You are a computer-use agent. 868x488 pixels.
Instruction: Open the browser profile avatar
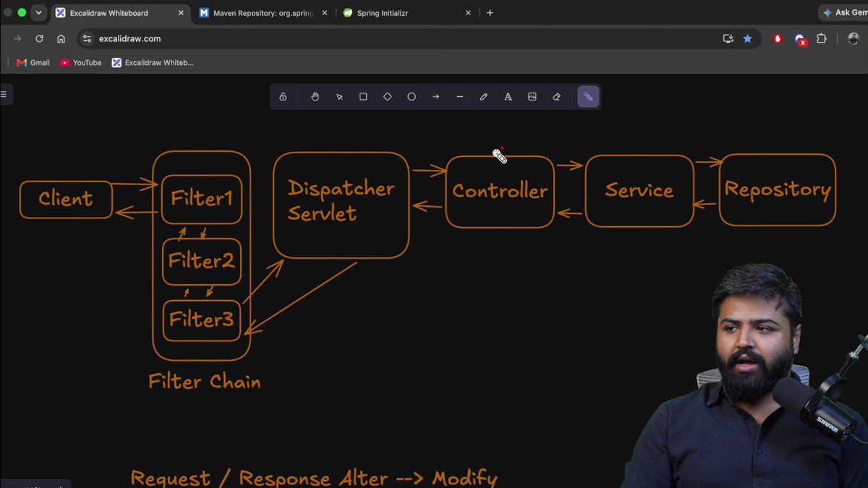click(x=853, y=39)
